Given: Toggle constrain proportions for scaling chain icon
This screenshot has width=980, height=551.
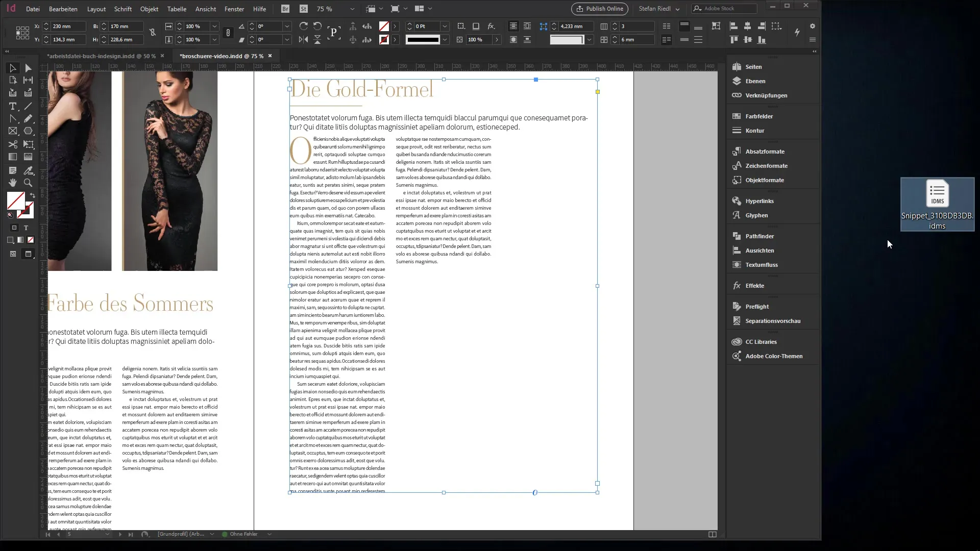Looking at the screenshot, I should click(228, 33).
